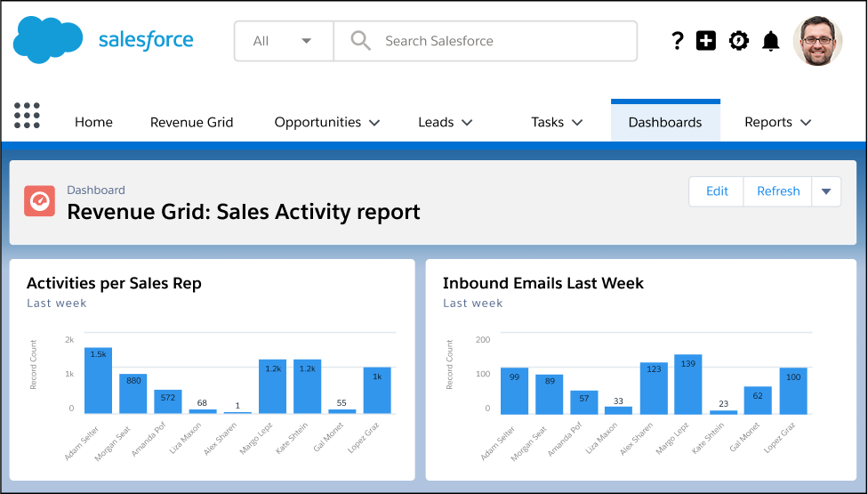Click Amanda Pof's 572 activities bar

click(x=168, y=401)
